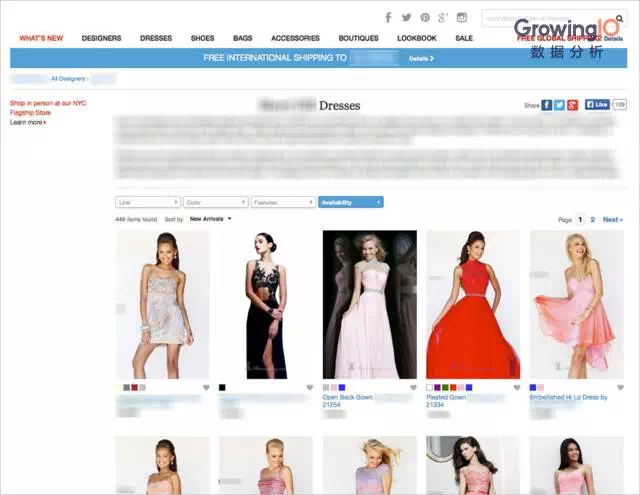640x495 pixels.
Task: Open the Instagram icon in header
Action: tap(462, 18)
